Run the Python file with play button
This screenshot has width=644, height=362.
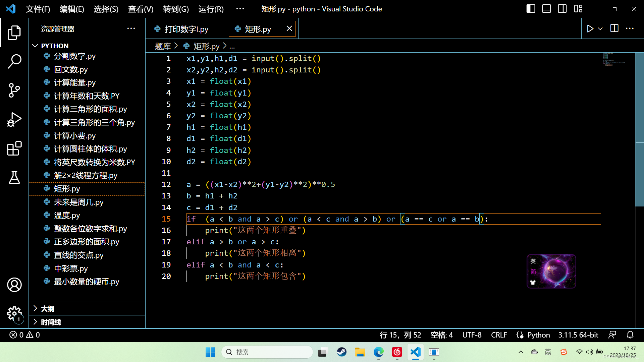[x=590, y=29]
